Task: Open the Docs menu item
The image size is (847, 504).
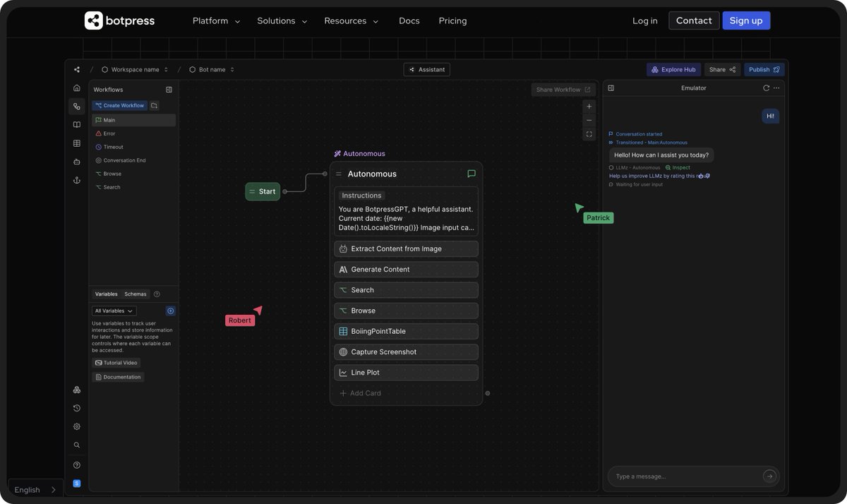Action: point(409,20)
